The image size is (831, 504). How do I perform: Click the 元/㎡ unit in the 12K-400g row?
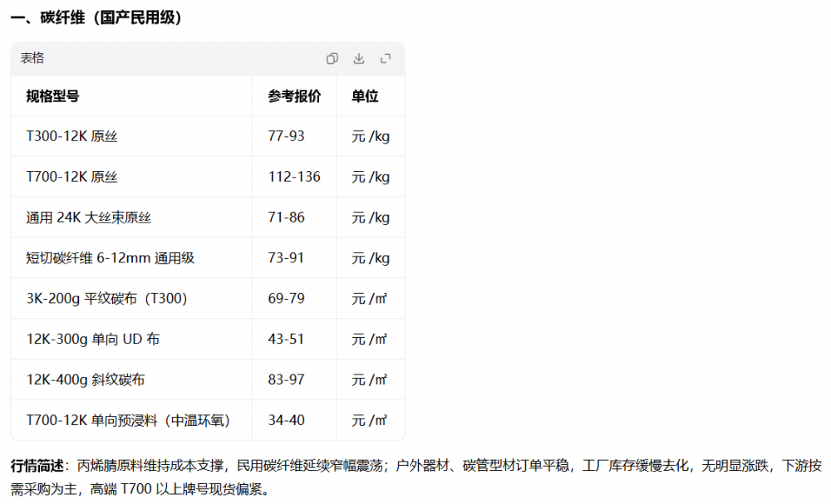click(370, 380)
